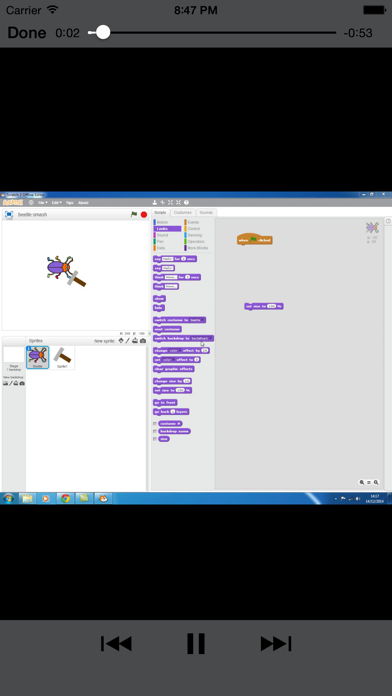Upload new sprite from file

(135, 341)
